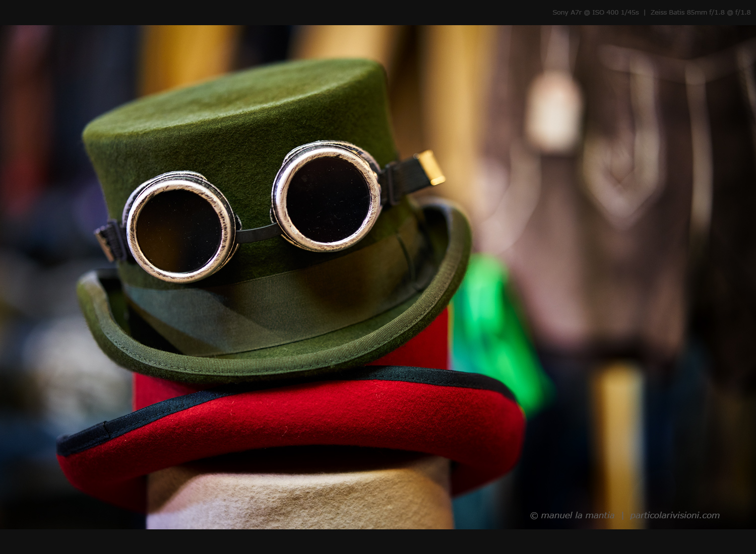Click the beige felt stand at bottom
756x554 pixels.
[297, 496]
